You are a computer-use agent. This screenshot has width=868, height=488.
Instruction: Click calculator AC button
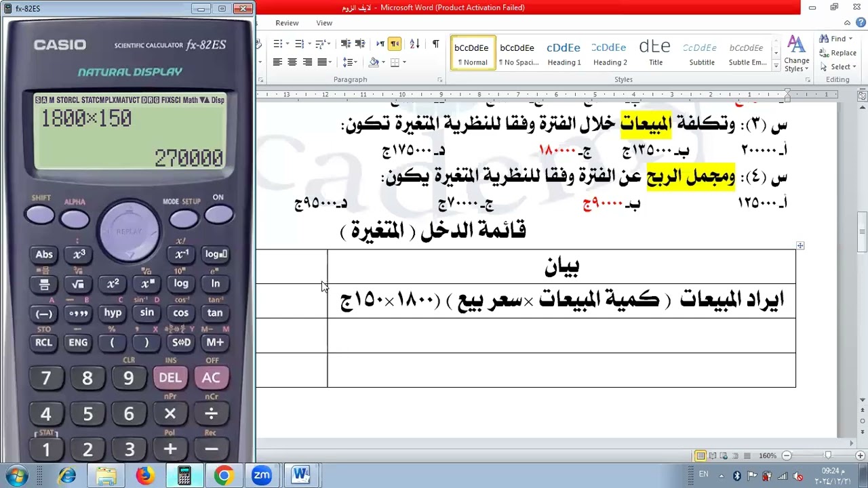(211, 378)
